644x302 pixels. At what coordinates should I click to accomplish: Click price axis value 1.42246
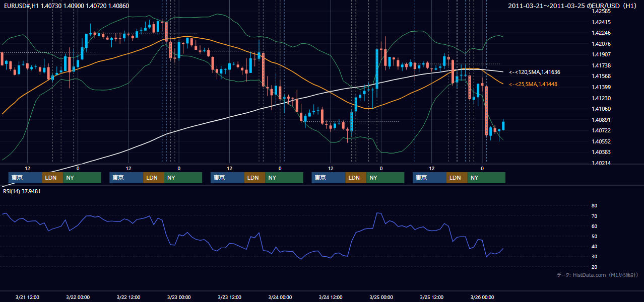(x=601, y=33)
